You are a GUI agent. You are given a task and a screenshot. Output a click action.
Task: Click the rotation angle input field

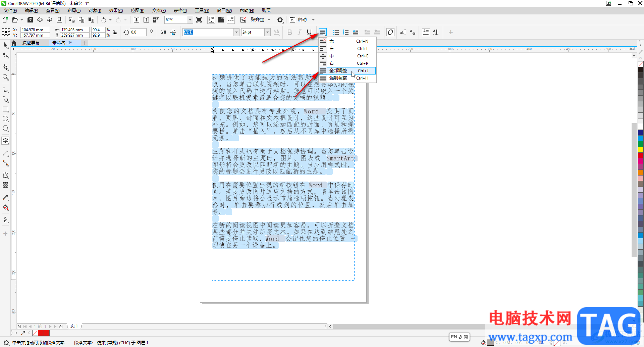click(x=138, y=32)
